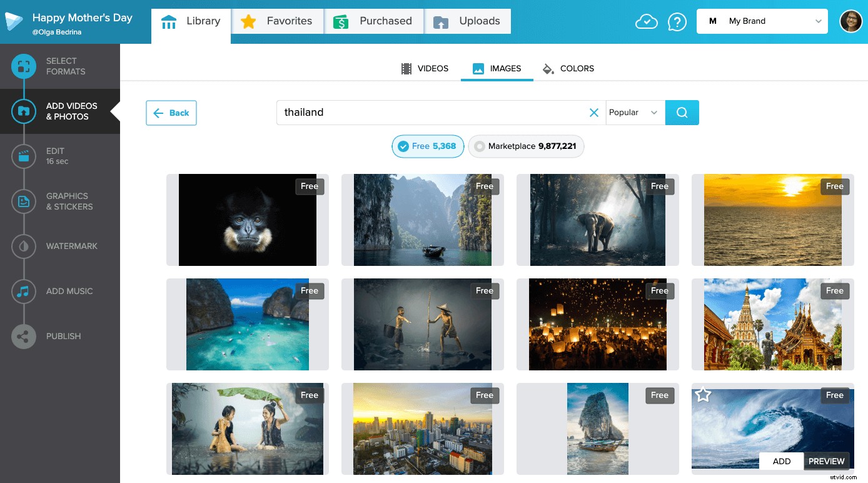Select the Watermark step
The width and height of the screenshot is (868, 483).
point(61,246)
